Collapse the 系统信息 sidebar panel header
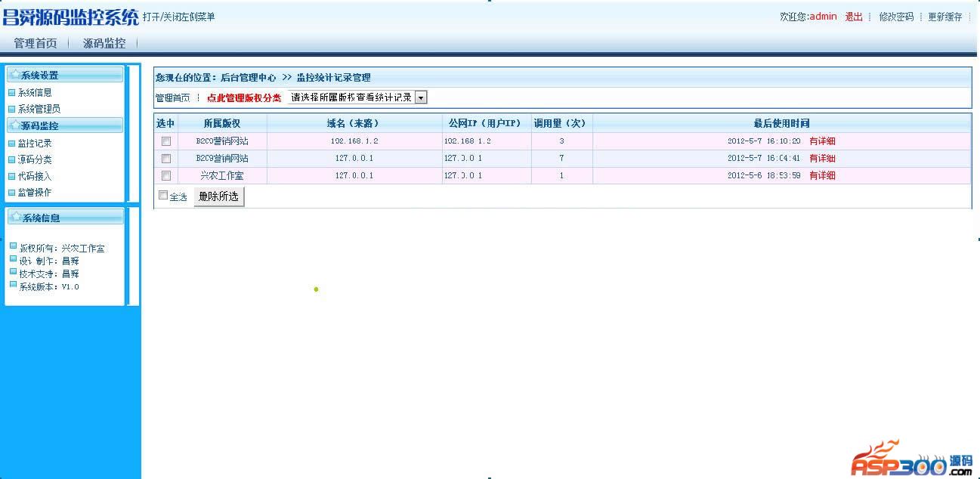The height and width of the screenshot is (479, 980). click(x=65, y=218)
